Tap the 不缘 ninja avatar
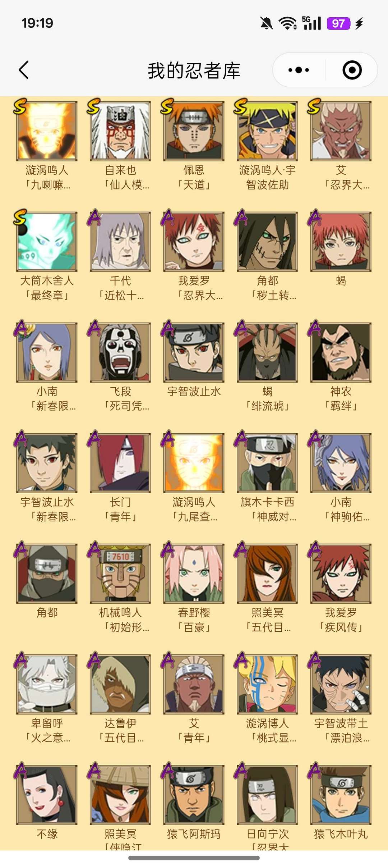 pyautogui.click(x=47, y=795)
